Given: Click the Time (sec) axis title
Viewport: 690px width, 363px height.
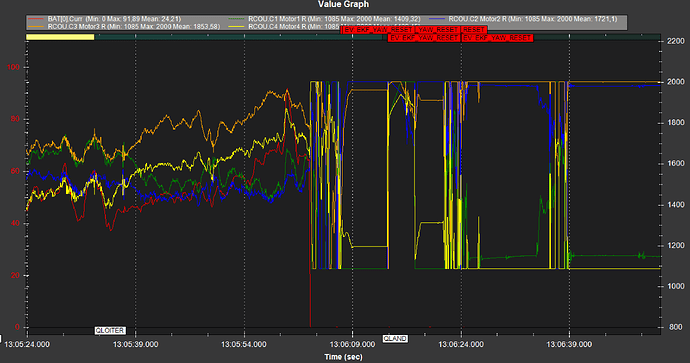Looking at the screenshot, I should click(x=343, y=357).
